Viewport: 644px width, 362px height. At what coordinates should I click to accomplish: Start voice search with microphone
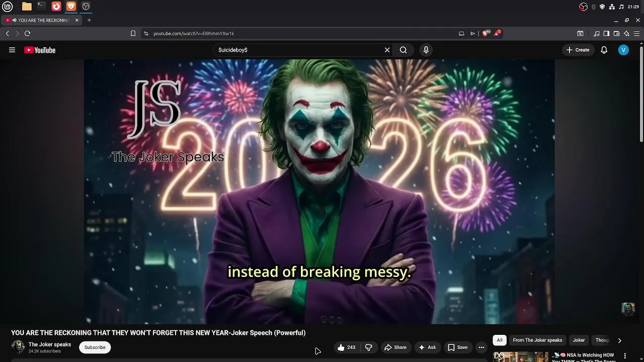pyautogui.click(x=426, y=50)
